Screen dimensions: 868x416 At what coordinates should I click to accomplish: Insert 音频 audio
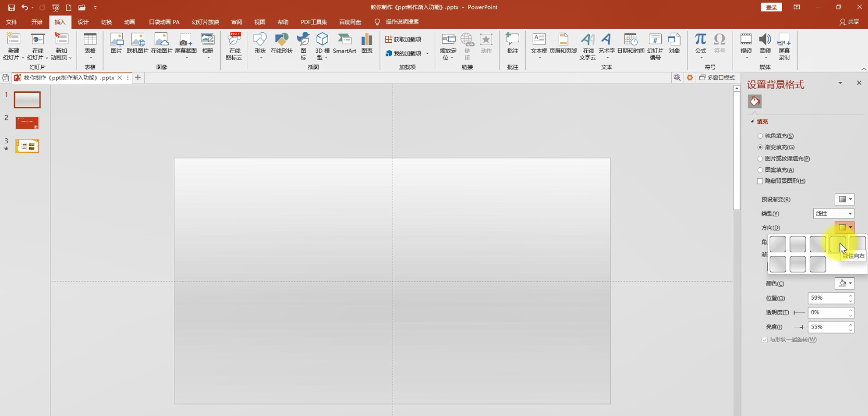tap(765, 46)
